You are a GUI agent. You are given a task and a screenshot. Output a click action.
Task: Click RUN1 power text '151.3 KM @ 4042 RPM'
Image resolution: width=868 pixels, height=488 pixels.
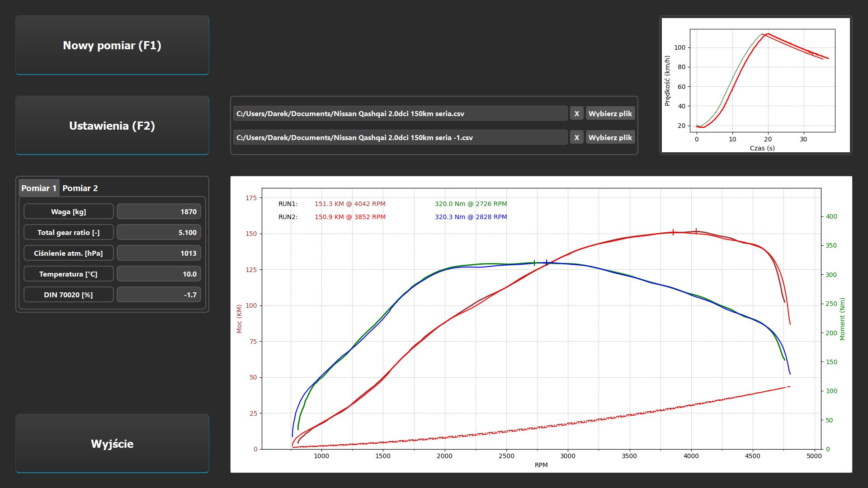click(350, 204)
